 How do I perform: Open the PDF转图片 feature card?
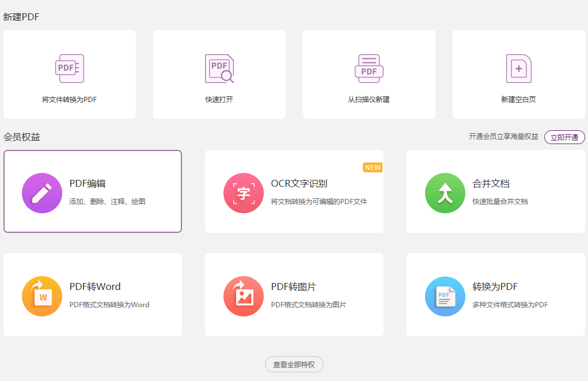pos(294,294)
